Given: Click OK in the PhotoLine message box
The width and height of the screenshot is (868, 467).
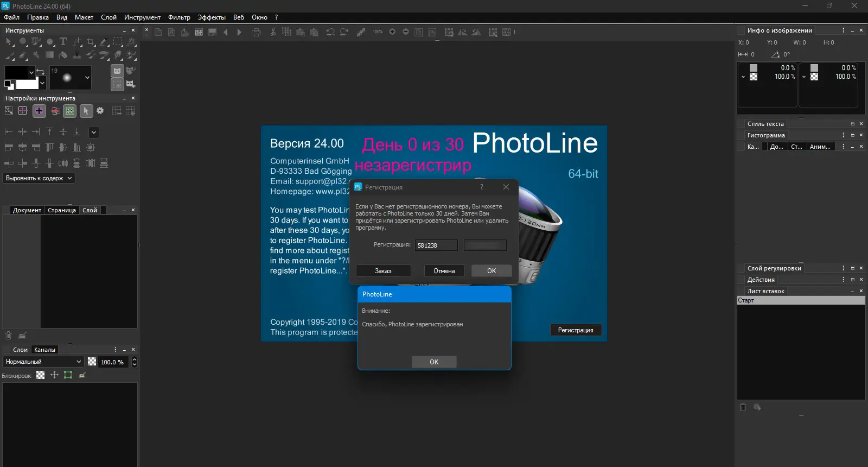Looking at the screenshot, I should [434, 362].
